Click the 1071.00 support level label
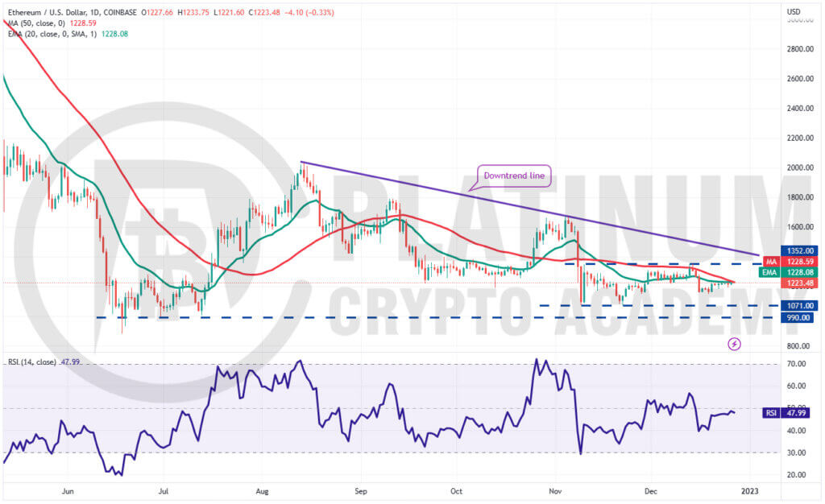 coord(800,305)
